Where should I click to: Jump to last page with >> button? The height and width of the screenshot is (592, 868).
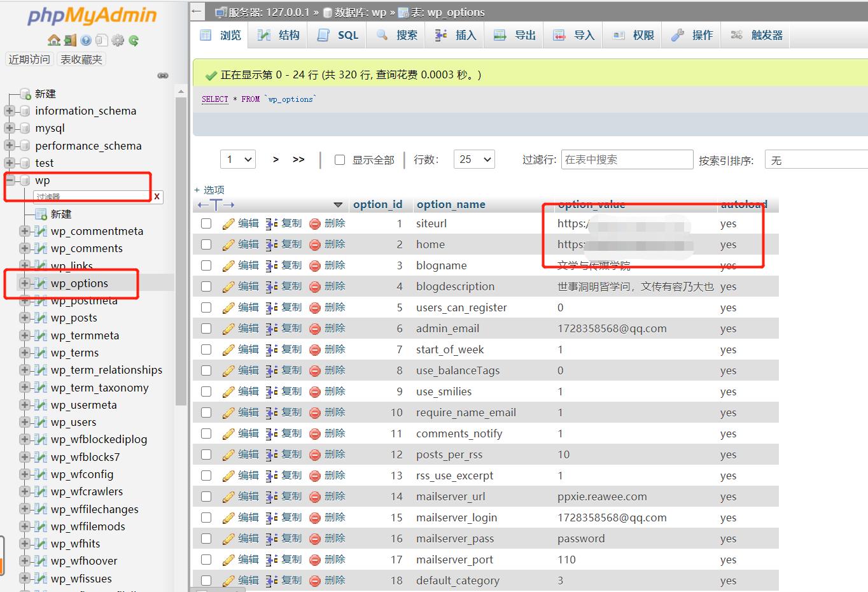click(x=298, y=159)
